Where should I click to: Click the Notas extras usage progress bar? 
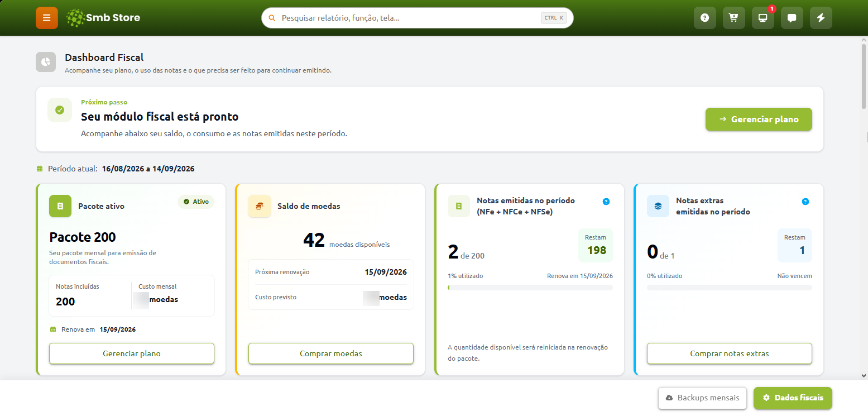point(730,288)
